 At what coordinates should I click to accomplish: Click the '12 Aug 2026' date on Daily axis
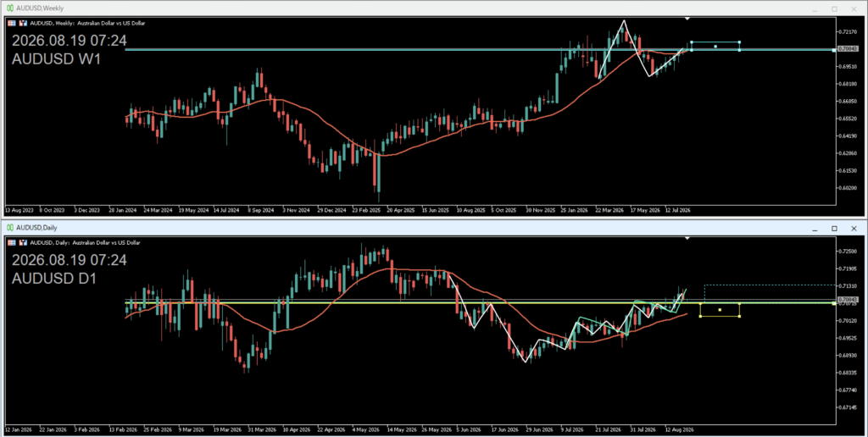coord(679,429)
